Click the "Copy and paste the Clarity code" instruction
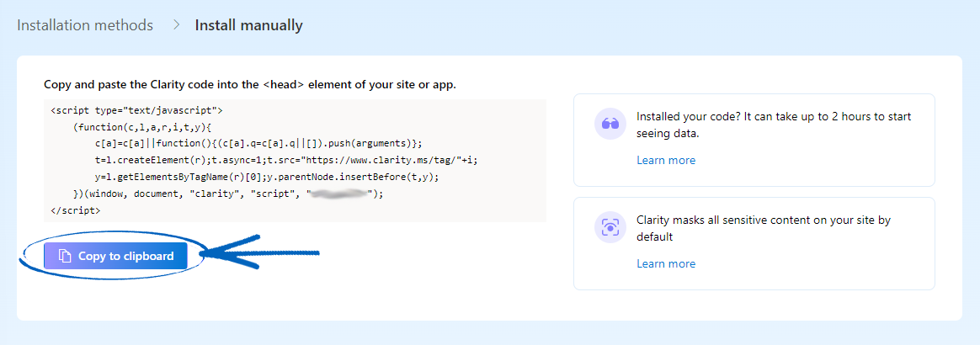The height and width of the screenshot is (345, 980). [x=250, y=84]
